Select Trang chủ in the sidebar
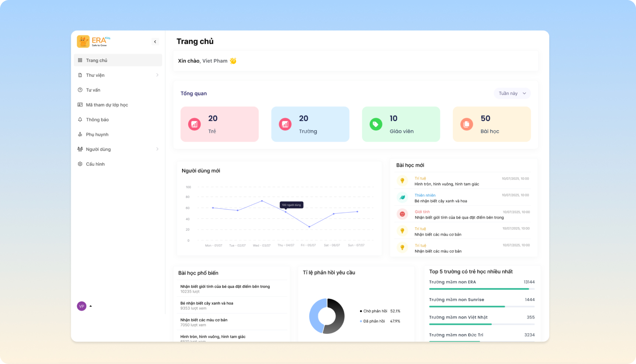Viewport: 636px width, 364px height. (97, 60)
